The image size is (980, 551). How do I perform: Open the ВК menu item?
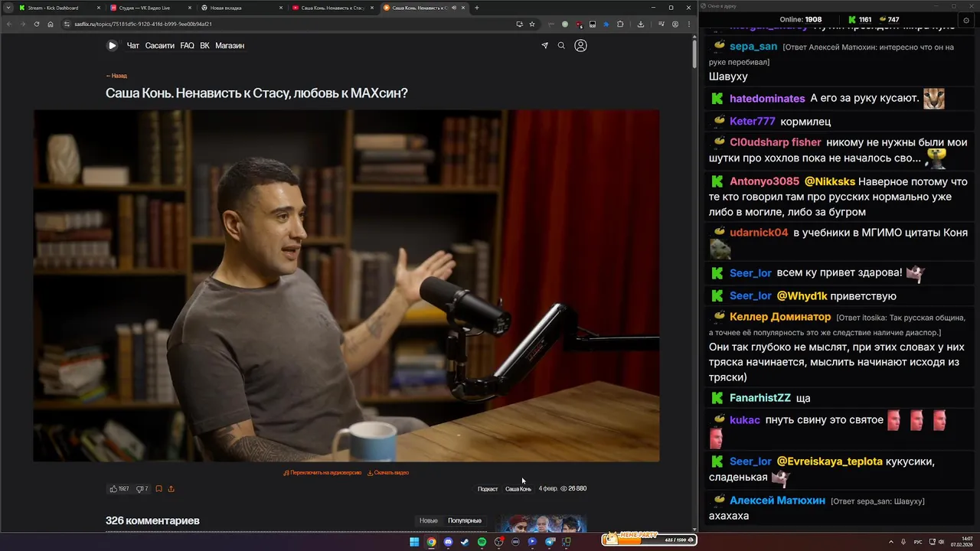click(x=204, y=46)
